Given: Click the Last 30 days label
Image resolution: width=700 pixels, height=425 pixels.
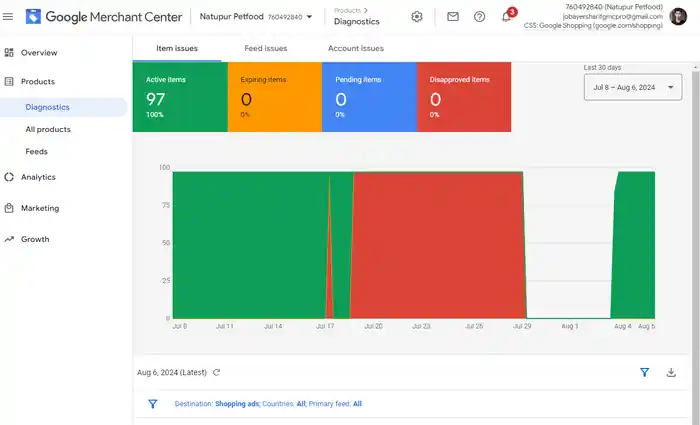Looking at the screenshot, I should (x=602, y=67).
